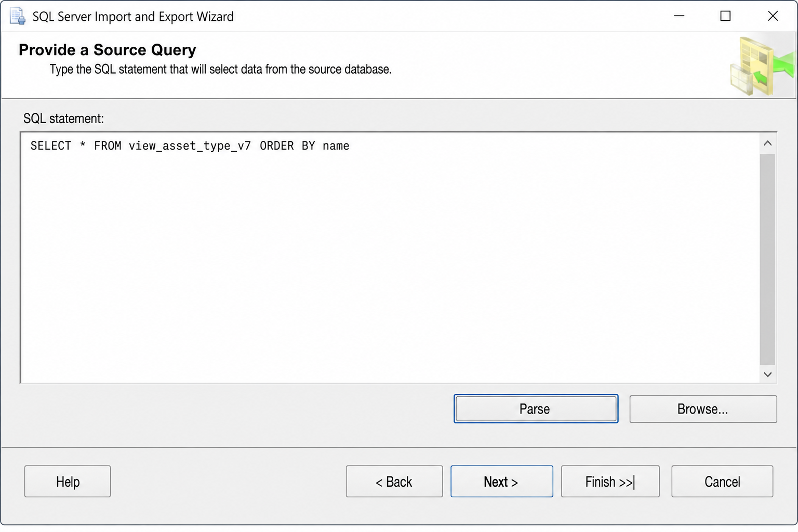This screenshot has height=532, width=798.
Task: Click the scroll up arrow of SQL box
Action: [x=767, y=143]
